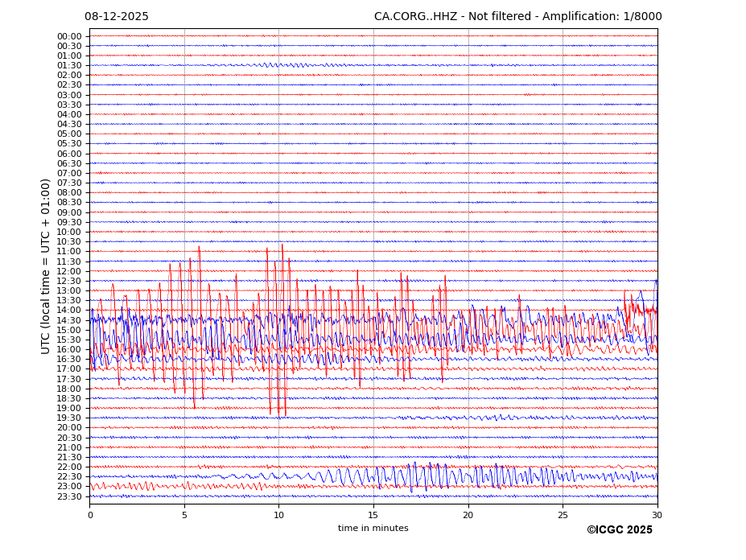Viewport: 746px width, 560px height.
Task: Click the 20 minute tick label
Action: pyautogui.click(x=468, y=515)
